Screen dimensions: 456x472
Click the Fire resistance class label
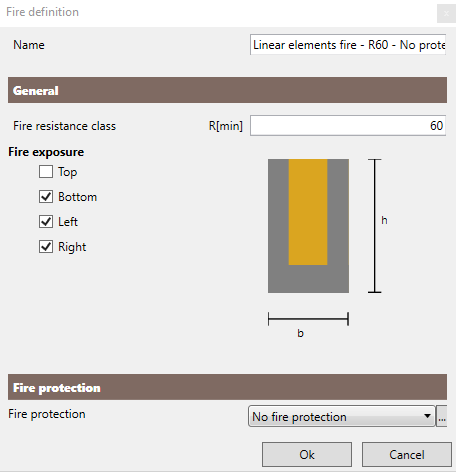(64, 126)
